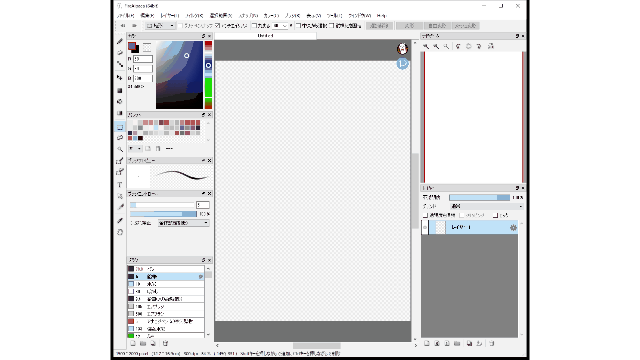Viewport: 640px width, 360px height.
Task: Toggle the select-from-center checkbox
Action: (298, 26)
